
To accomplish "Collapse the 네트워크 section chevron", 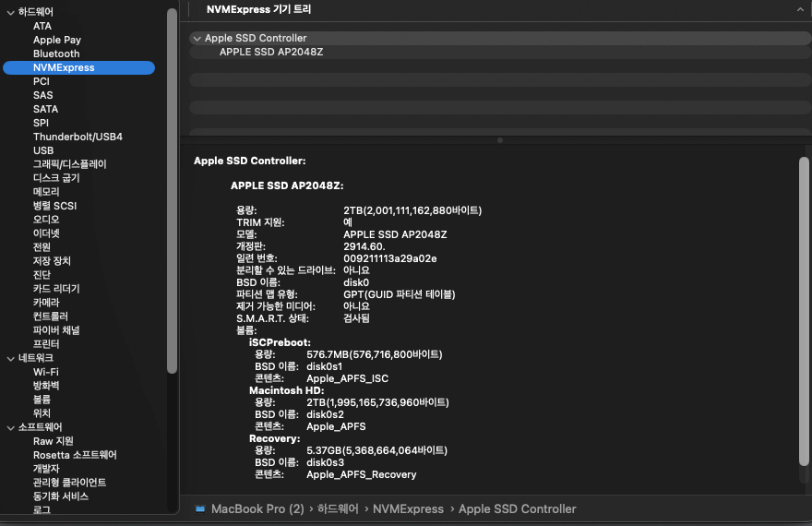I will (10, 358).
